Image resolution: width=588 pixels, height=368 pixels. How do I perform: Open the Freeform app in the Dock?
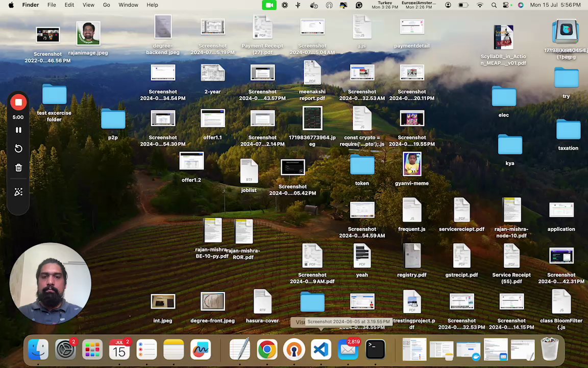pos(201,350)
